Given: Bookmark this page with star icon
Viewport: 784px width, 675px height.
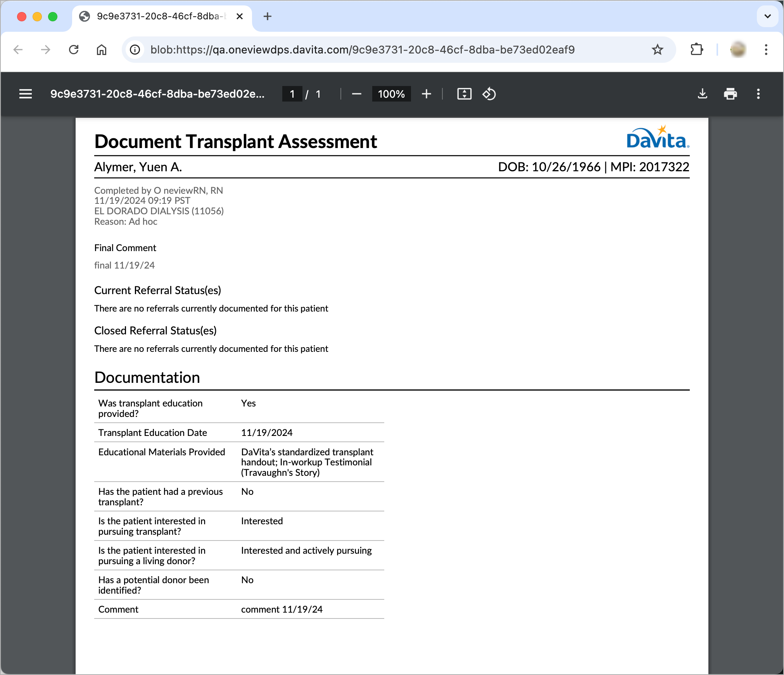Looking at the screenshot, I should tap(657, 50).
